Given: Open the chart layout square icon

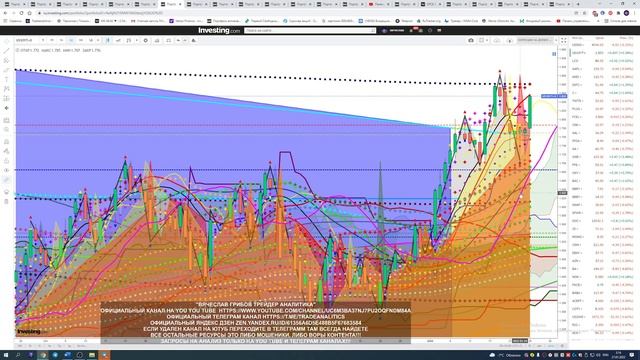Looking at the screenshot, I should point(481,40).
